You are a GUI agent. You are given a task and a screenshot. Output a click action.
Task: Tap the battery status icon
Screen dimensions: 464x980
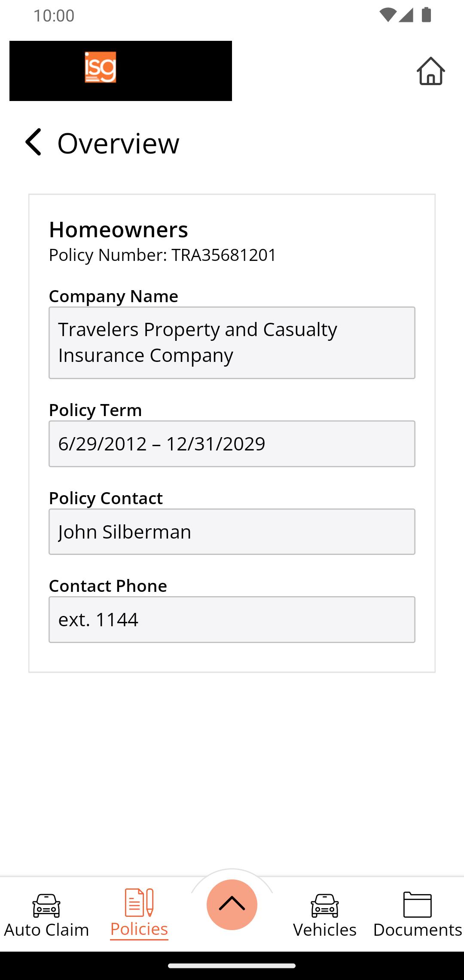[426, 15]
